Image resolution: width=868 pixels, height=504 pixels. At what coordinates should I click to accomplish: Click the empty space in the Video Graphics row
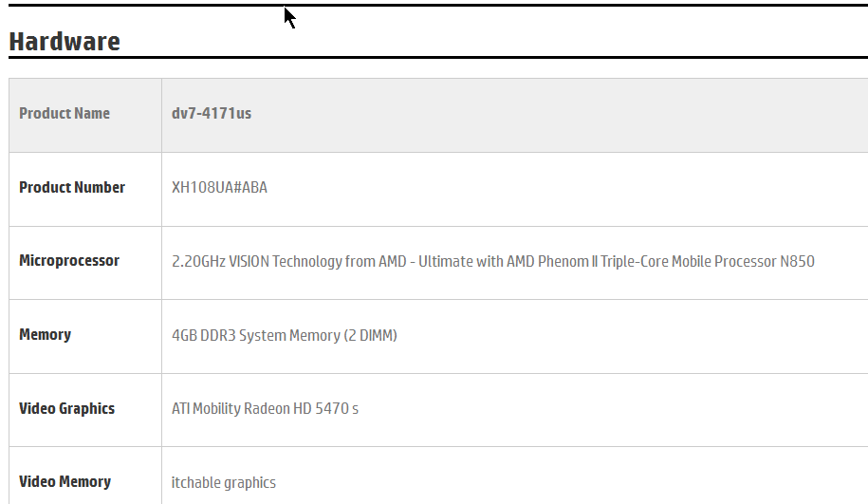click(614, 410)
